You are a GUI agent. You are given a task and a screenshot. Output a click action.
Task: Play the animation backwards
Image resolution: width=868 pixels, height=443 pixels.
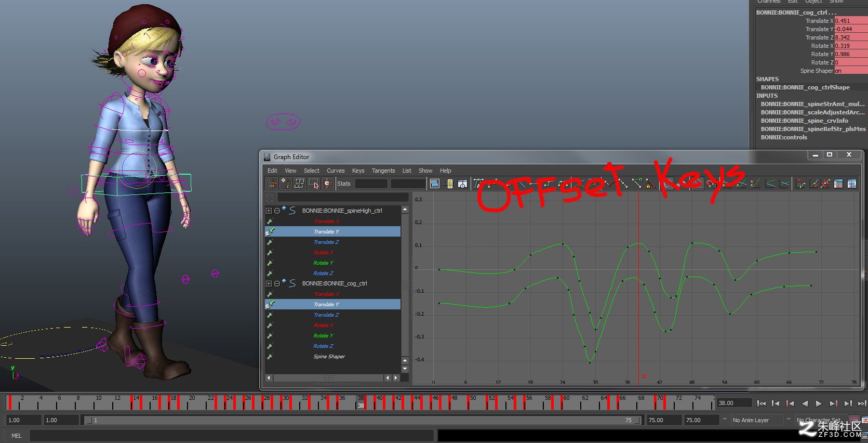pos(805,403)
